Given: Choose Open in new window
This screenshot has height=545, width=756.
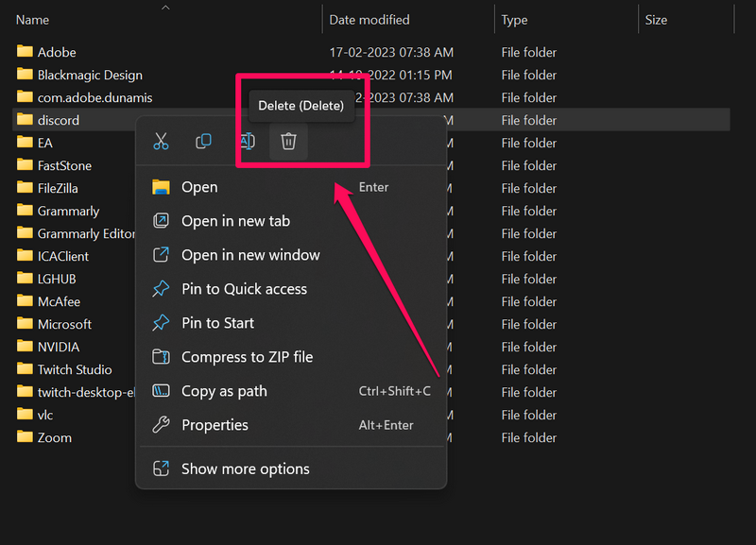Looking at the screenshot, I should coord(250,255).
